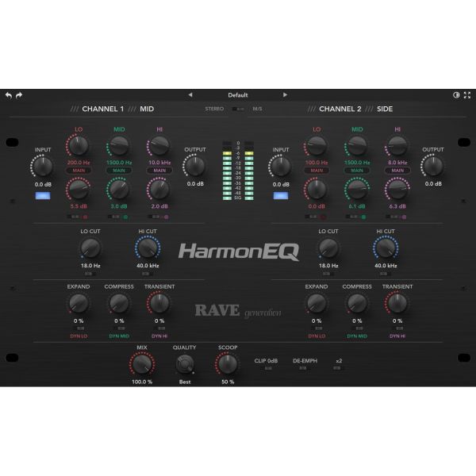Click Channel 1 HI frequency knob at 10.0 kHz
The width and height of the screenshot is (476, 476).
click(159, 146)
